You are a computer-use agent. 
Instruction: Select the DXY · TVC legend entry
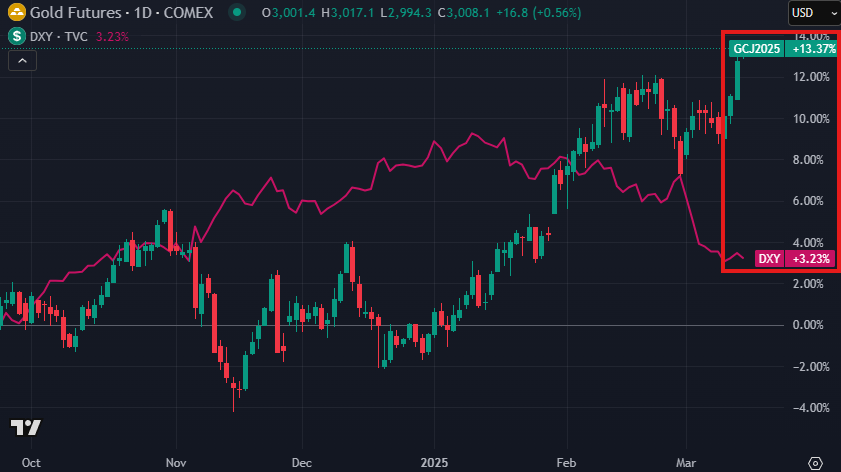coord(61,35)
